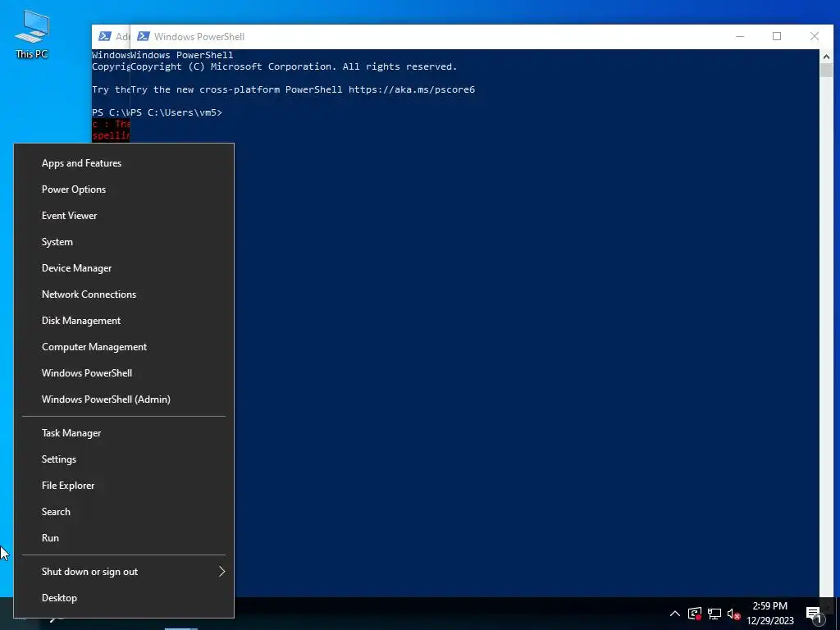Open the clock showing 2:59 PM

tap(770, 614)
